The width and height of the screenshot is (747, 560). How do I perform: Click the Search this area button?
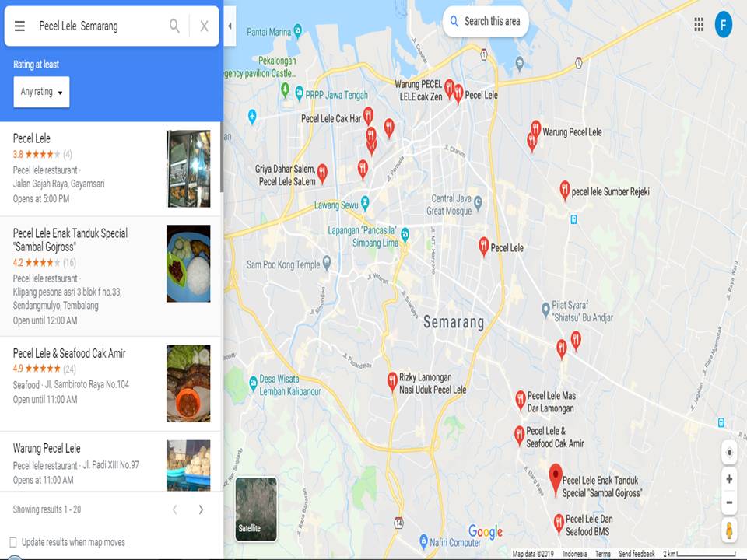[x=486, y=22]
